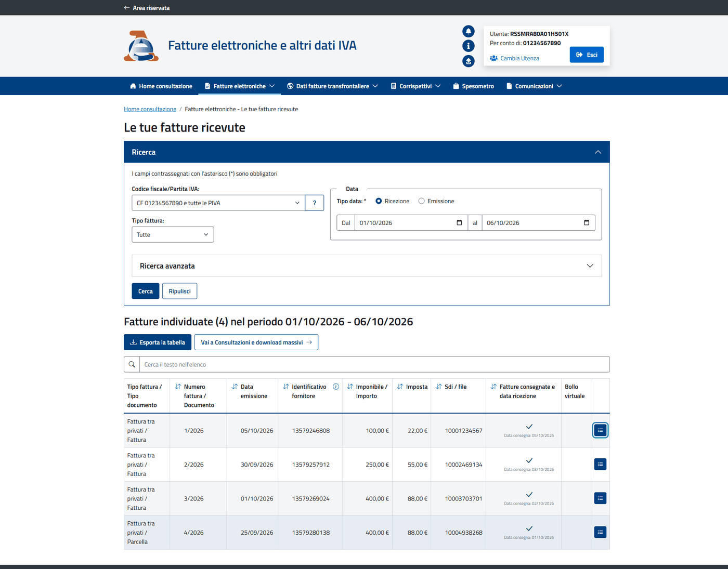Open Codice fiscale/Partita IVA dropdown

pyautogui.click(x=218, y=203)
